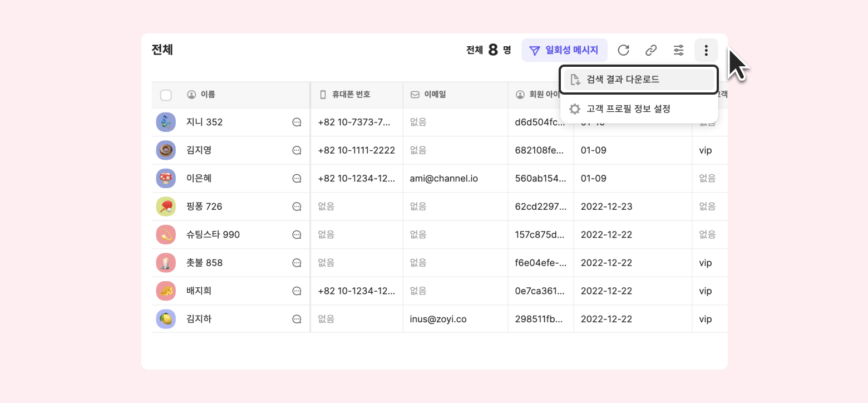The height and width of the screenshot is (403, 868).
Task: Click the refresh icon in the toolbar
Action: point(623,51)
